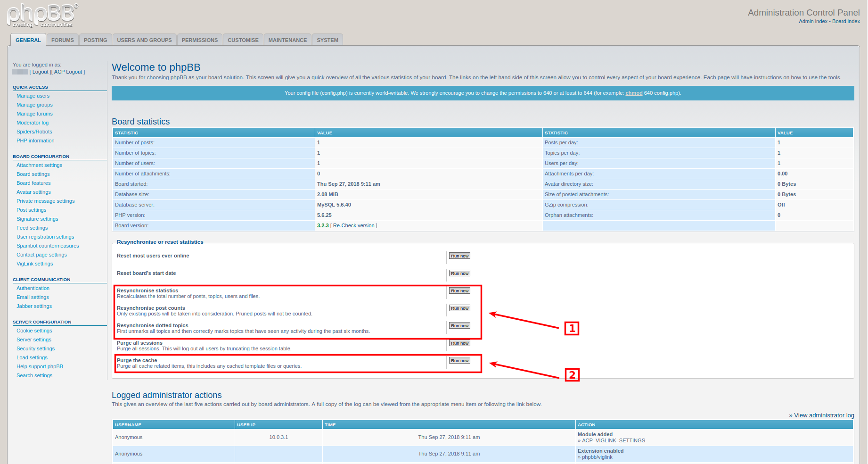Open Manage groups
The width and height of the screenshot is (868, 464).
coord(34,105)
